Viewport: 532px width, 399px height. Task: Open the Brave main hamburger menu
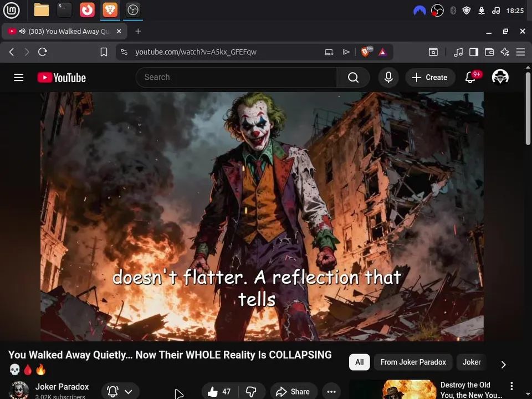(520, 52)
